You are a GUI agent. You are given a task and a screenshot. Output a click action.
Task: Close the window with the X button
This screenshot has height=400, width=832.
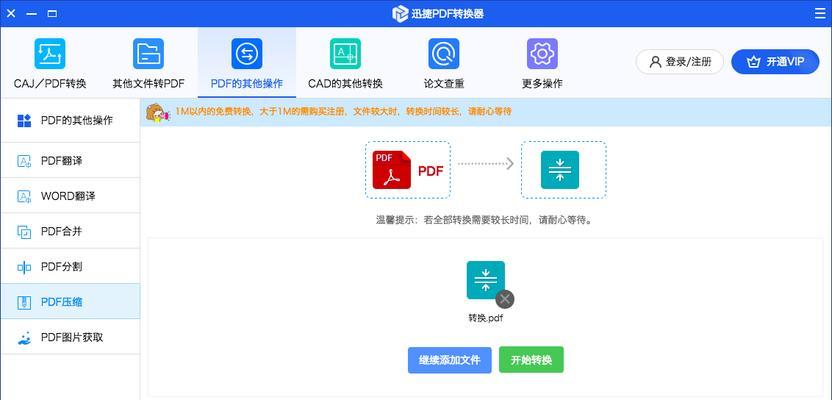(x=11, y=14)
